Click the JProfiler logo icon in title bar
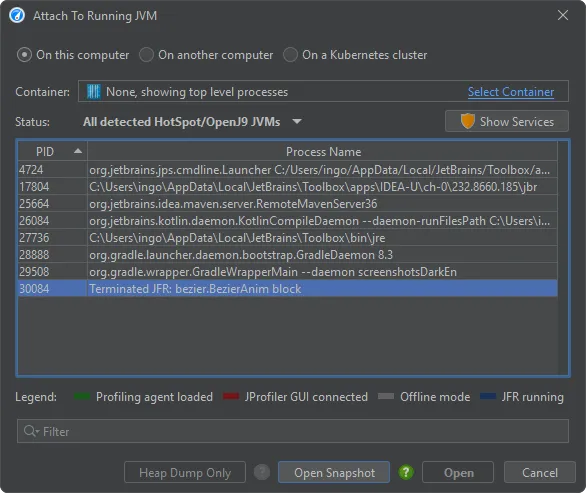Image resolution: width=586 pixels, height=493 pixels. pyautogui.click(x=17, y=16)
